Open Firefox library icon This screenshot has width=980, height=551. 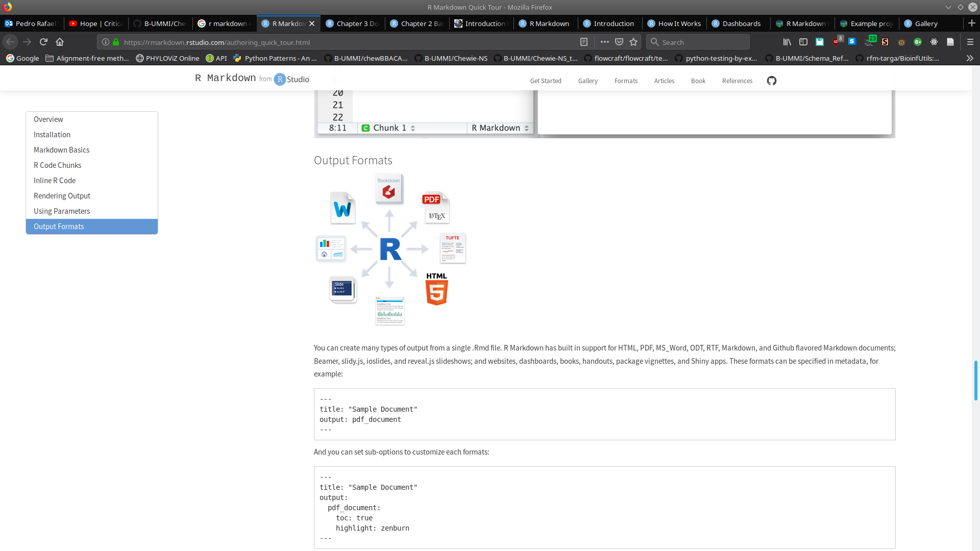pos(787,42)
